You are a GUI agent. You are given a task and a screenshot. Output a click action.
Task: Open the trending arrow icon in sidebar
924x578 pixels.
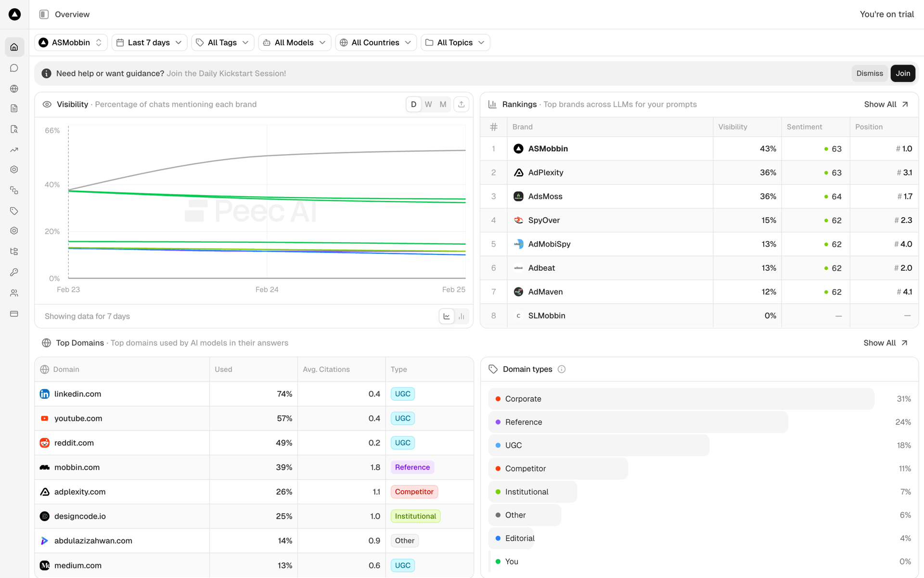(x=14, y=150)
